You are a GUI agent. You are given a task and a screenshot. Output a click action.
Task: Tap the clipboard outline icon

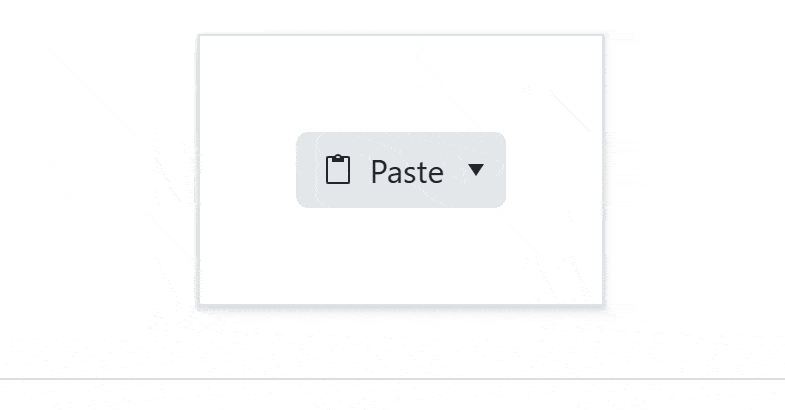coord(338,170)
